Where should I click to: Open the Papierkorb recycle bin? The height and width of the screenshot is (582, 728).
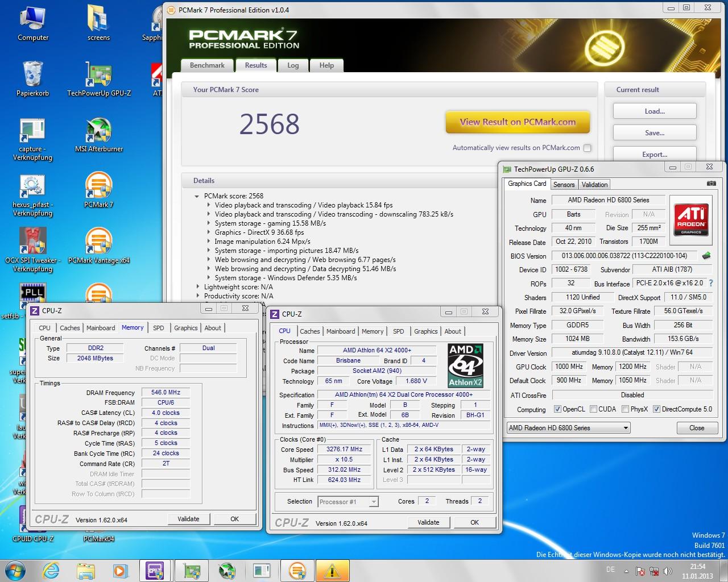coord(33,79)
